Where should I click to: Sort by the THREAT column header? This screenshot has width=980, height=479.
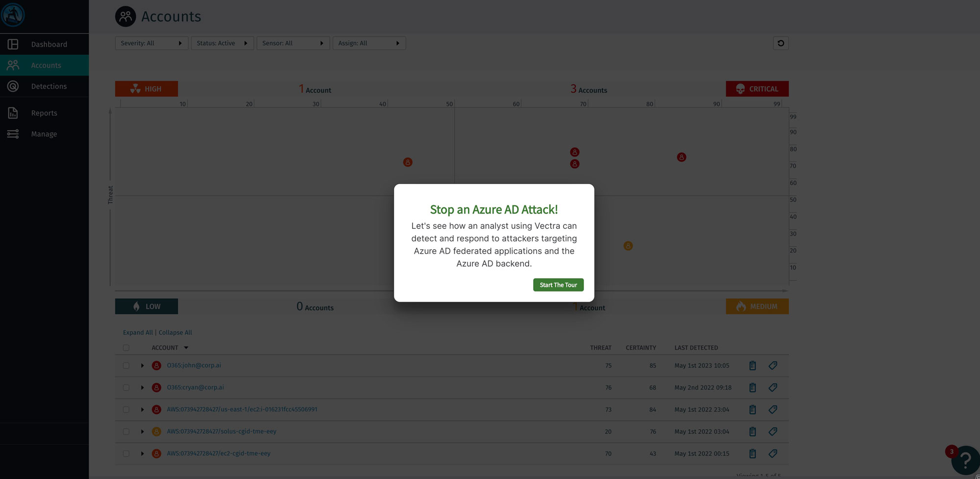601,348
